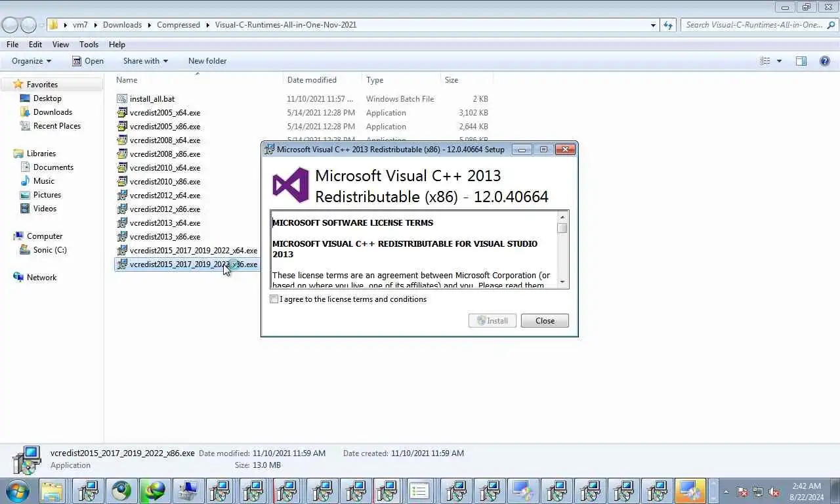This screenshot has height=504, width=840.
Task: Select vcredist2012_x64.exe in the file list
Action: pos(165,196)
